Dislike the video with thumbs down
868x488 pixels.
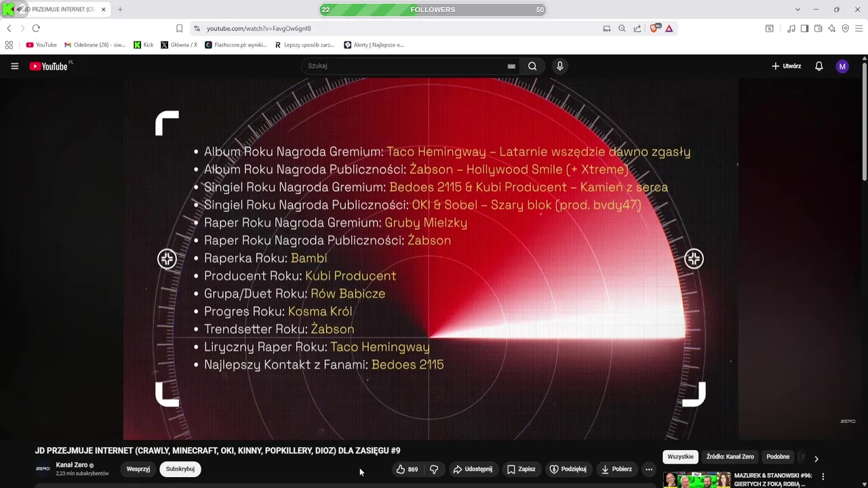(434, 469)
